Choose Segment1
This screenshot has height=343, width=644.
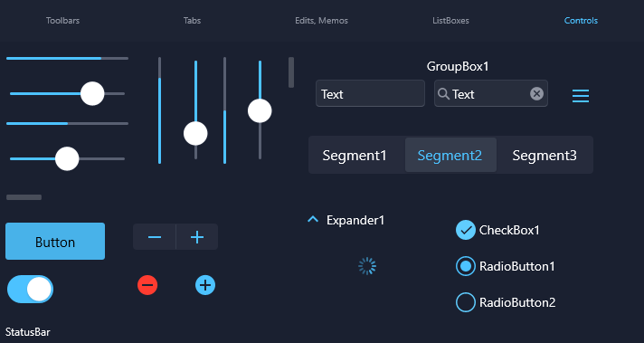tap(355, 156)
